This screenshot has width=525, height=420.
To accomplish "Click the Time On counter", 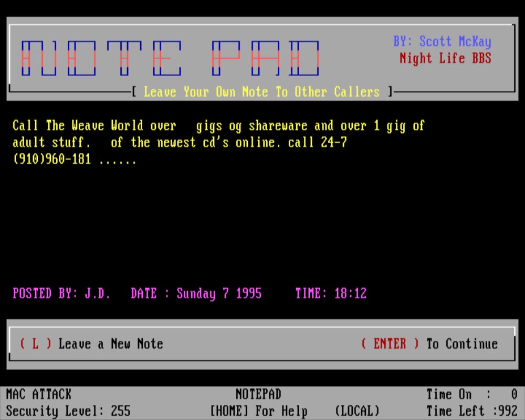I will (471, 394).
